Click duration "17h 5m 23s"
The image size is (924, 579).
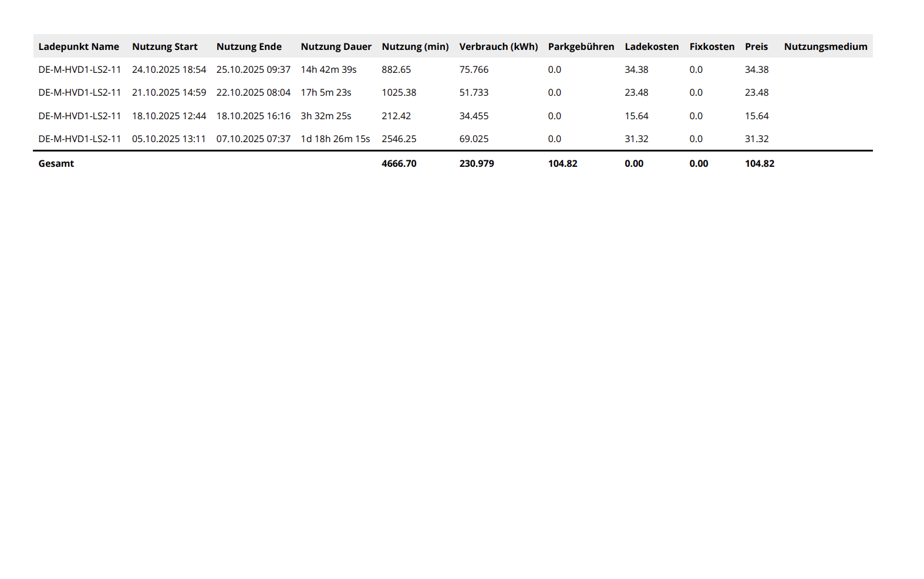pyautogui.click(x=326, y=92)
